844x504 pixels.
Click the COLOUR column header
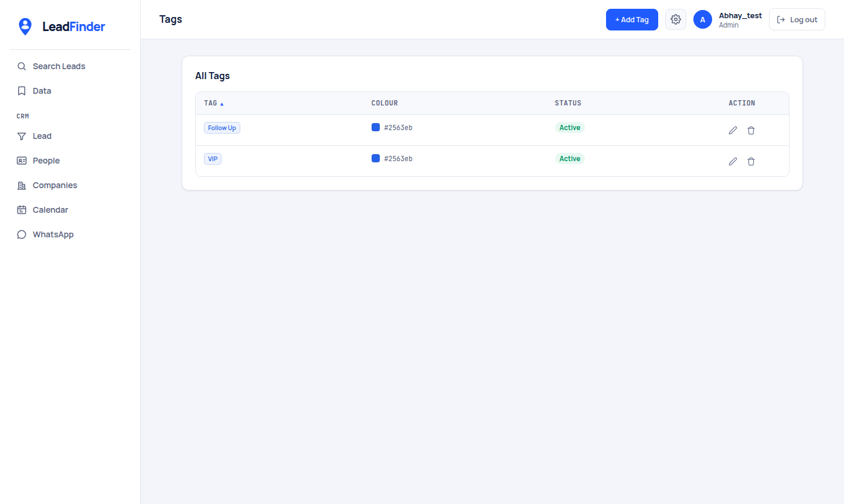point(384,103)
